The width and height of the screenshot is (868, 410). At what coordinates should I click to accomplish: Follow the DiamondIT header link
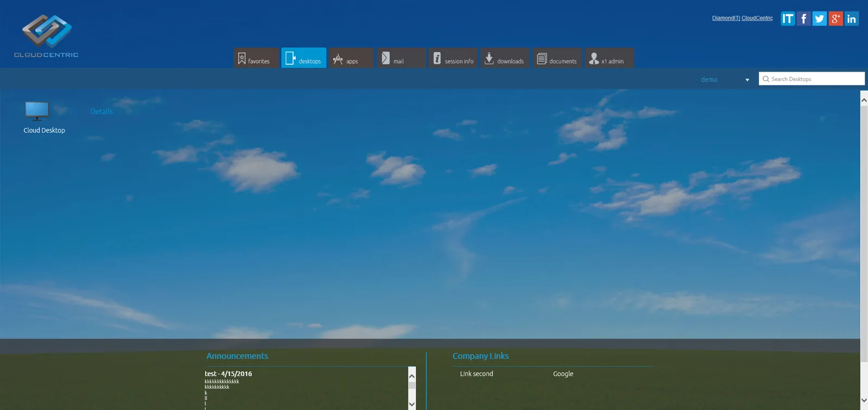(x=725, y=18)
